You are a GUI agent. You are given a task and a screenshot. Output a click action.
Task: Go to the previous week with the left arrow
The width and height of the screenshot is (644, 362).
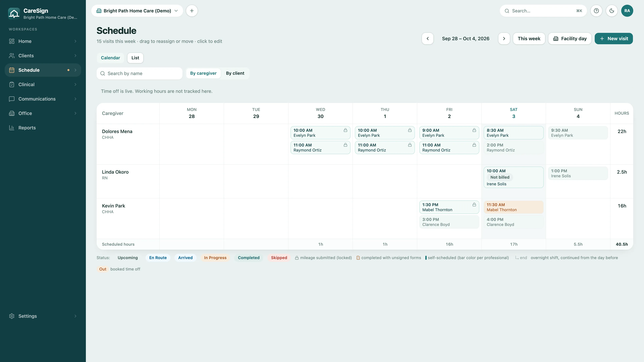[x=427, y=39]
